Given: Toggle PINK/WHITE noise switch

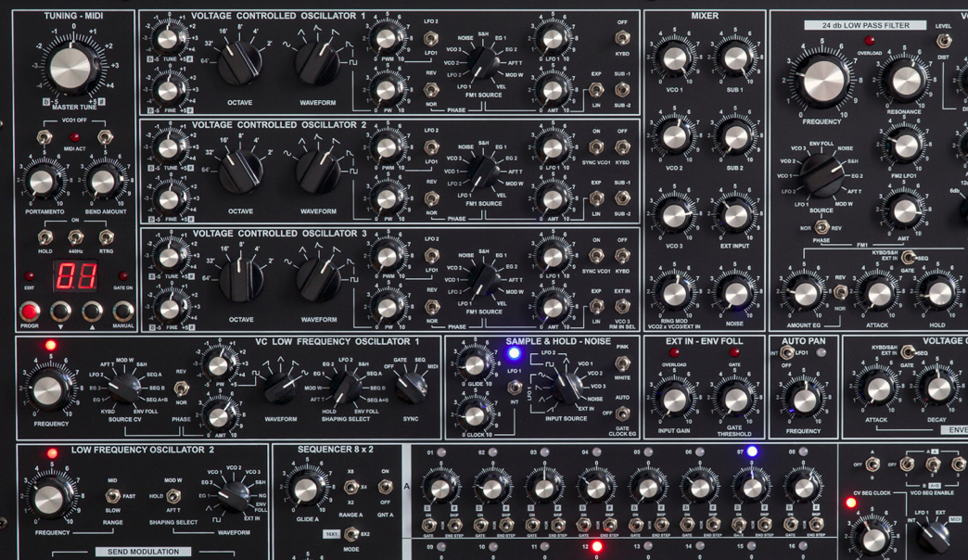Looking at the screenshot, I should pos(622,363).
